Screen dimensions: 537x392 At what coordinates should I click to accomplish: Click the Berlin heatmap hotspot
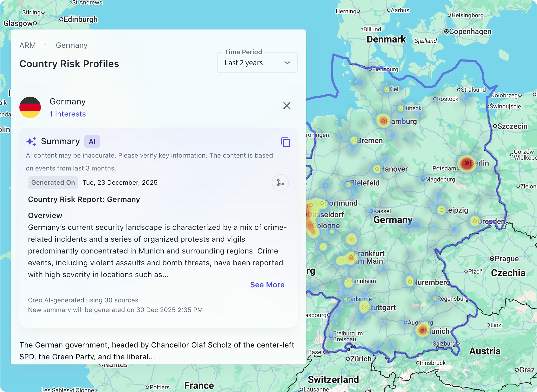pos(467,163)
